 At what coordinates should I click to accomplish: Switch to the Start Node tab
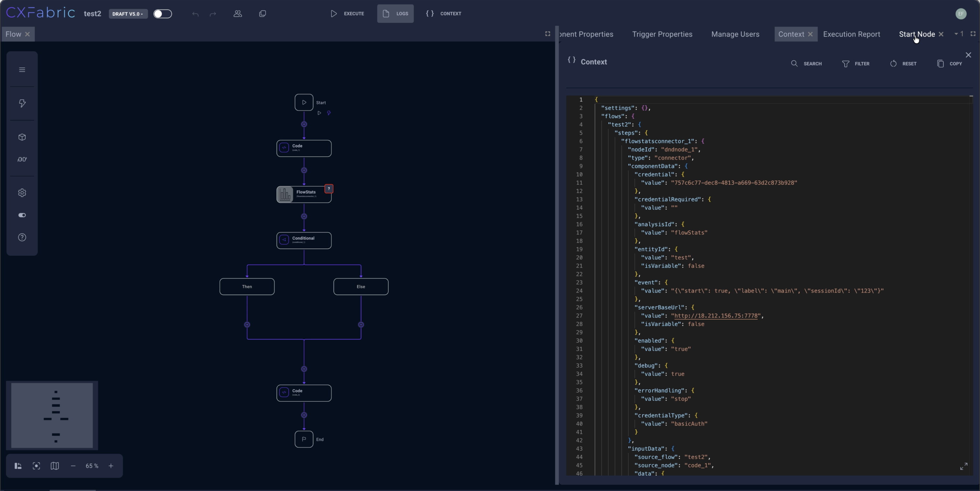point(917,34)
